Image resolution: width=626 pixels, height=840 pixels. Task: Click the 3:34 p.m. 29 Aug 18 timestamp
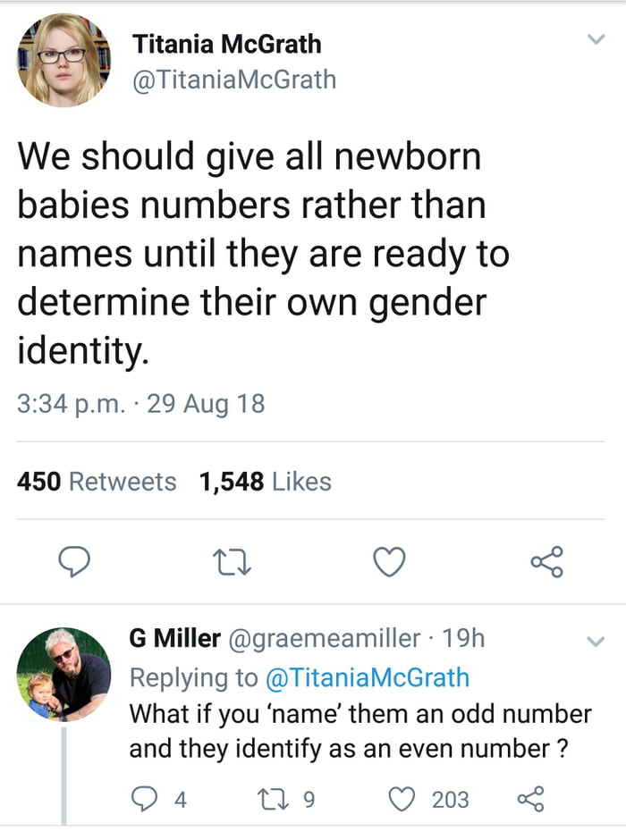point(141,403)
